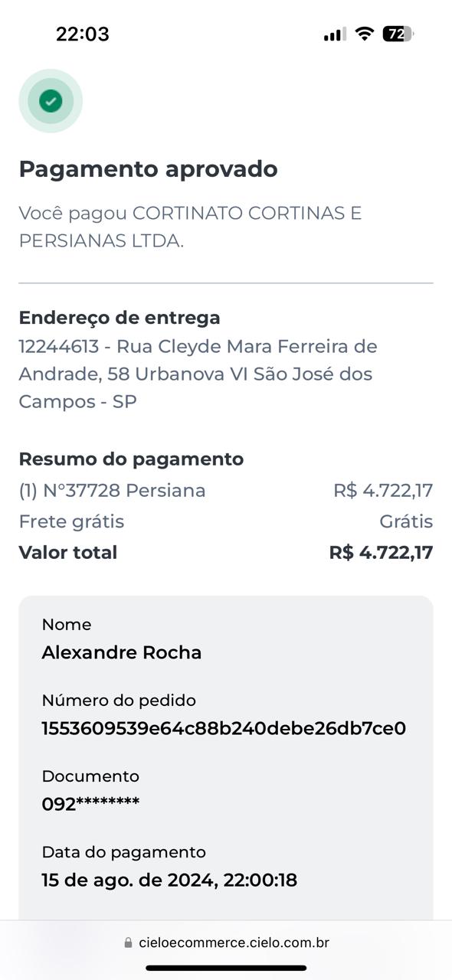Tap the cellular signal bars icon
The image size is (452, 980).
point(335,34)
